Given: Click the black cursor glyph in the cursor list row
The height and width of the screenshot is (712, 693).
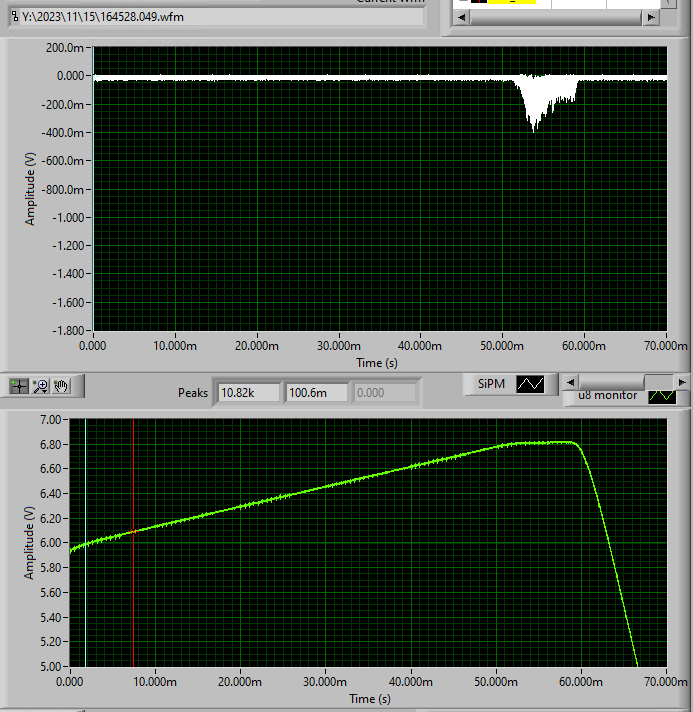Looking at the screenshot, I should 479,1.
